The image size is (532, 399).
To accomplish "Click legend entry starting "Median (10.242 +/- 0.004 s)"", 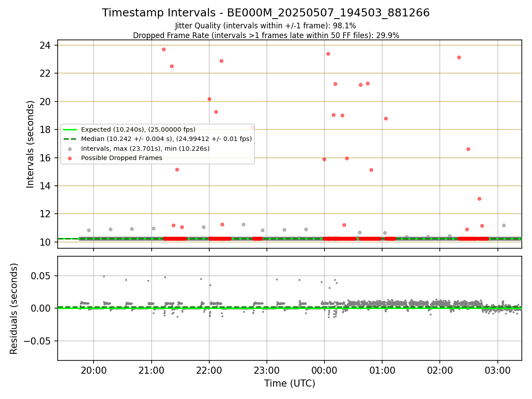I will pos(167,139).
